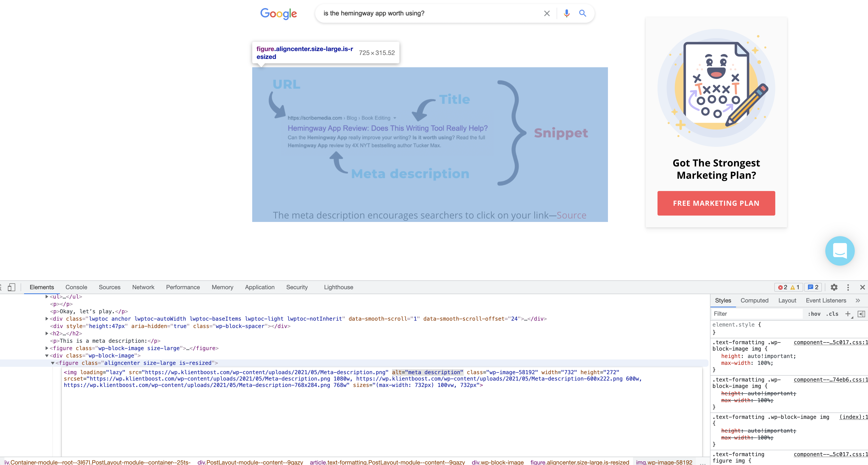The width and height of the screenshot is (868, 465).
Task: Select div.wp-block-image in breadcrumb bar
Action: (498, 462)
